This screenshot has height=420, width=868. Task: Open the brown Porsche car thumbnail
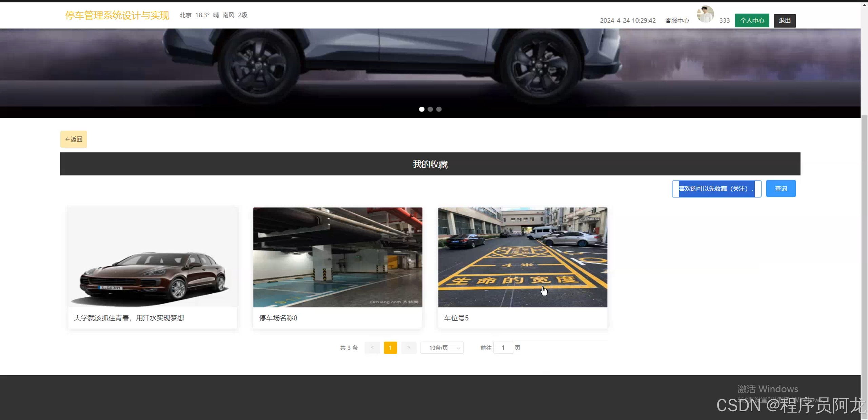pos(153,257)
